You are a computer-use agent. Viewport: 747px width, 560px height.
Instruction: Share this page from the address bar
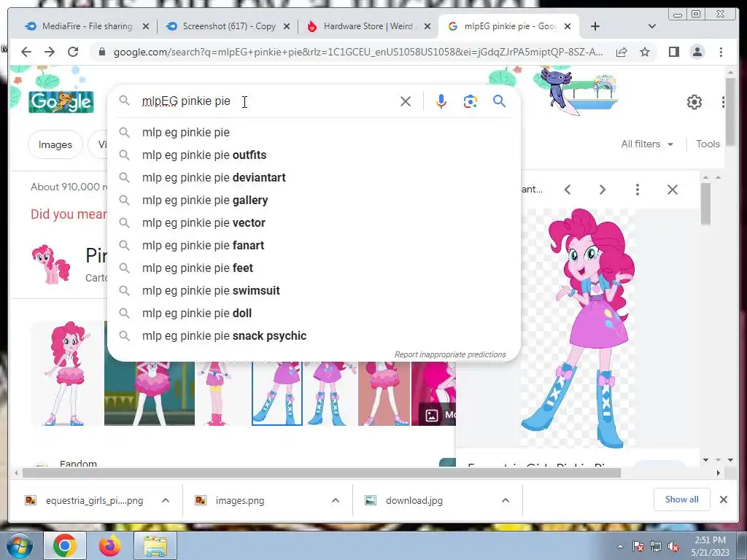point(622,52)
